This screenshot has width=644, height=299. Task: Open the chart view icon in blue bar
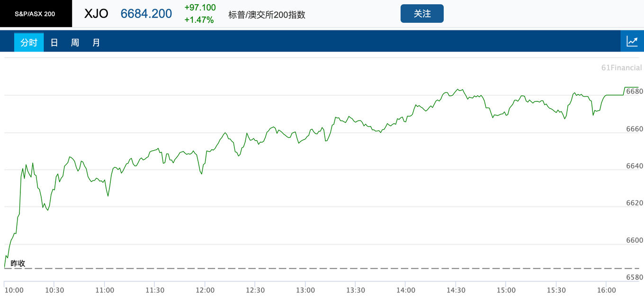click(x=632, y=41)
